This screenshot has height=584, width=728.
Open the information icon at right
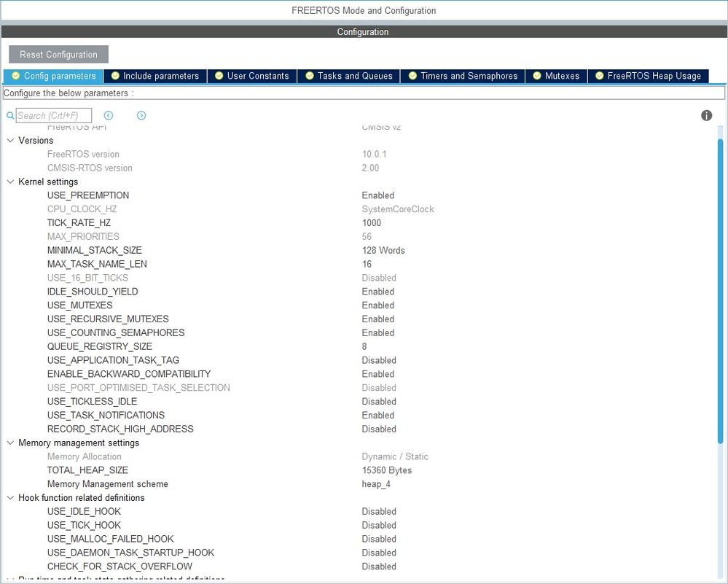click(706, 115)
